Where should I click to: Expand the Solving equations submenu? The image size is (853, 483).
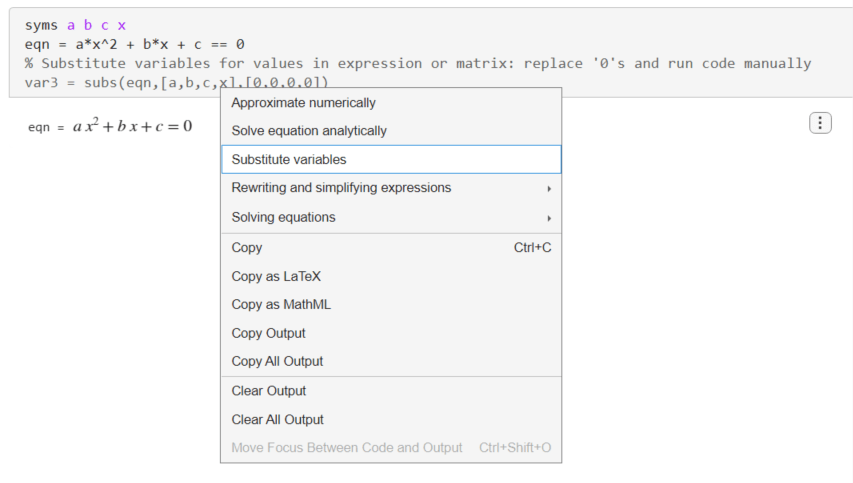283,217
